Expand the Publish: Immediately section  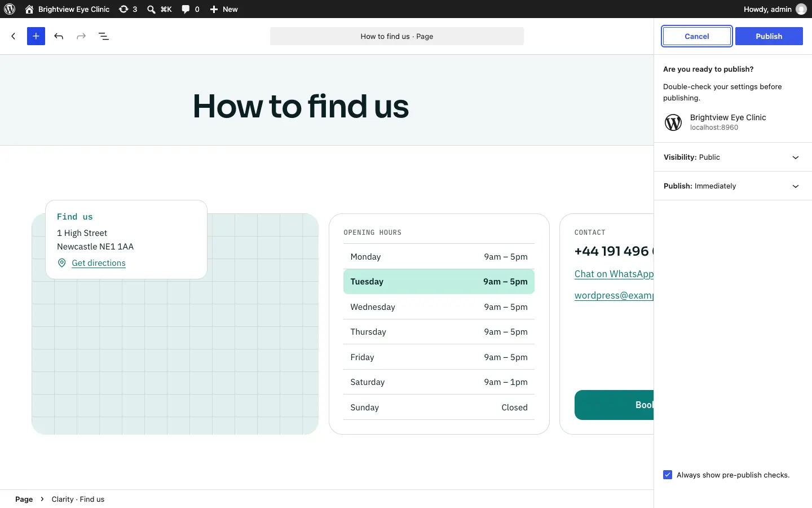733,186
